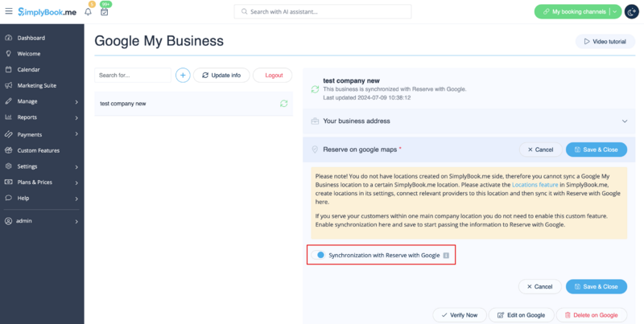The width and height of the screenshot is (644, 324).
Task: Open My booking channels dropdown arrow
Action: coord(615,12)
